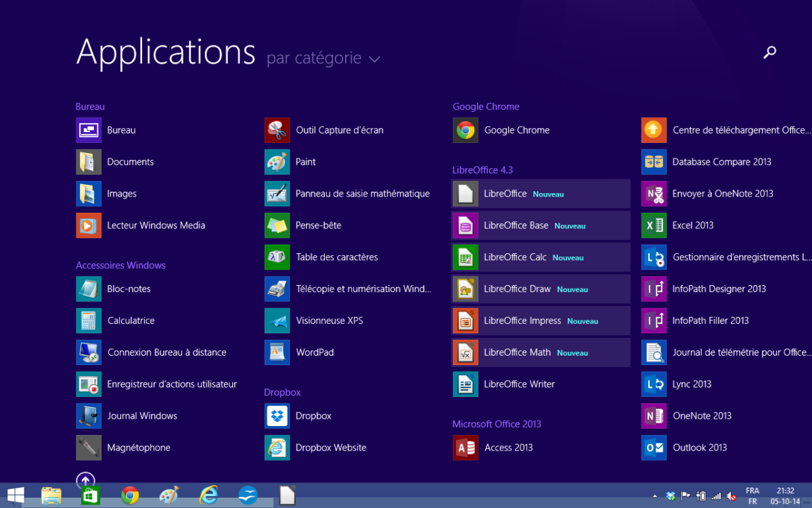This screenshot has width=812, height=508.
Task: Click the Dropbox icon in system tray
Action: click(x=671, y=496)
